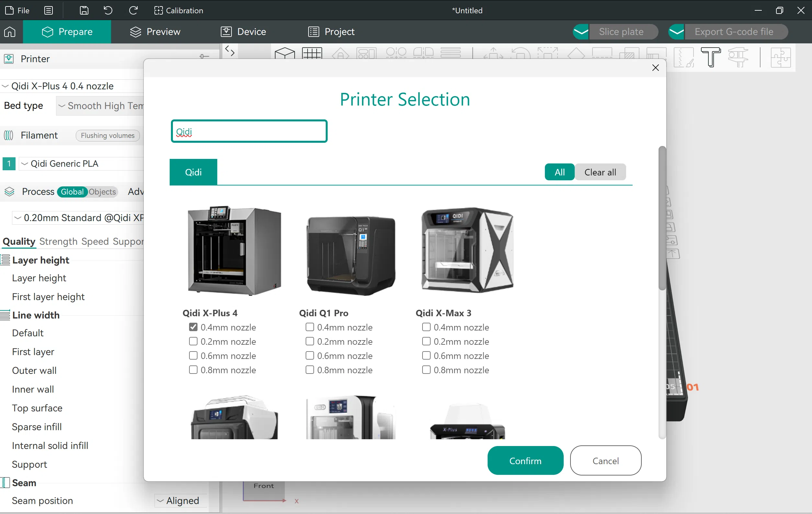Select the Measure tool
This screenshot has width=812, height=514.
coord(738,57)
